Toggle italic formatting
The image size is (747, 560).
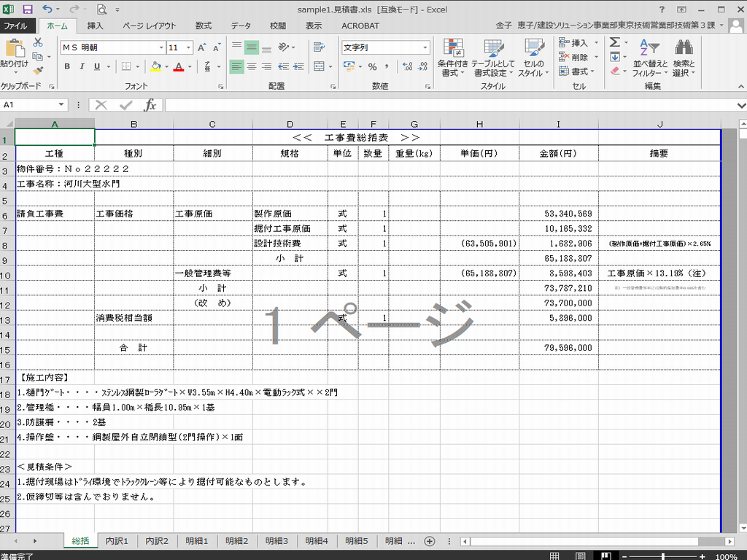point(82,66)
